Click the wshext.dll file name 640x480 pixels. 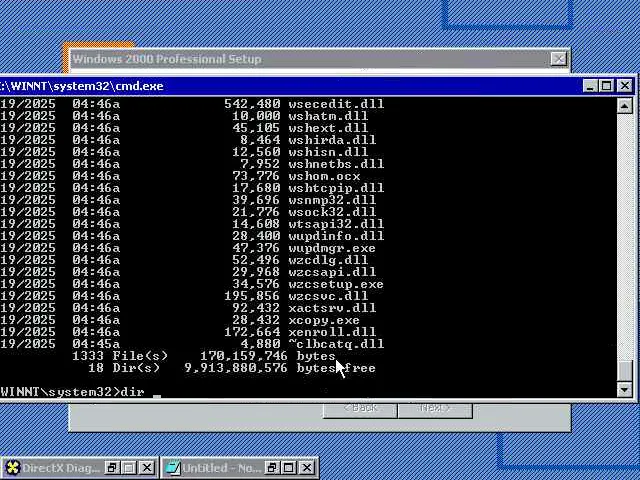[x=329, y=128]
